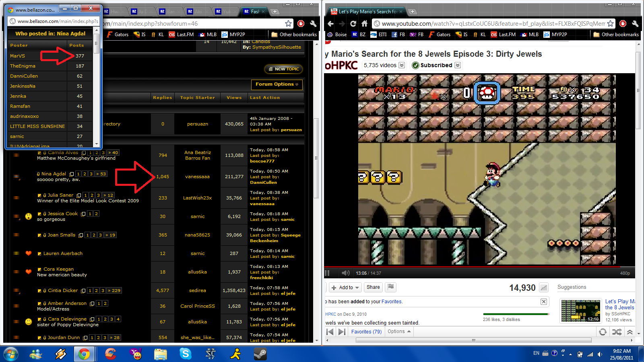Open the playlist Options menu
The image size is (644, 362).
click(399, 331)
